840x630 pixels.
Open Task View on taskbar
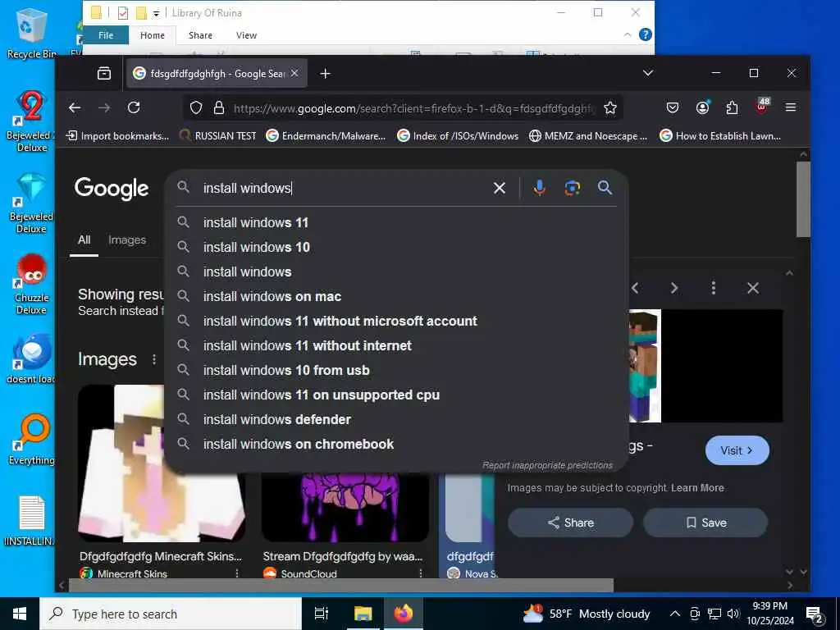tap(322, 614)
